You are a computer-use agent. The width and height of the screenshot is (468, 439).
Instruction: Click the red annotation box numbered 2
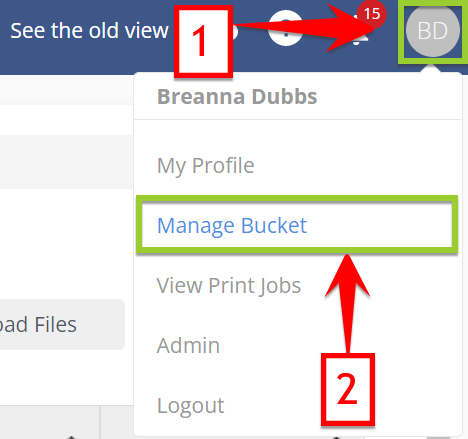click(348, 389)
